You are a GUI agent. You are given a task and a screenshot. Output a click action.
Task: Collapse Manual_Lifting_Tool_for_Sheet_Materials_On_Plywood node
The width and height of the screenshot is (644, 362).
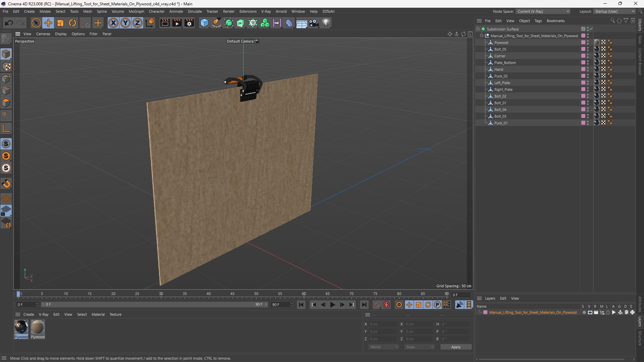481,36
